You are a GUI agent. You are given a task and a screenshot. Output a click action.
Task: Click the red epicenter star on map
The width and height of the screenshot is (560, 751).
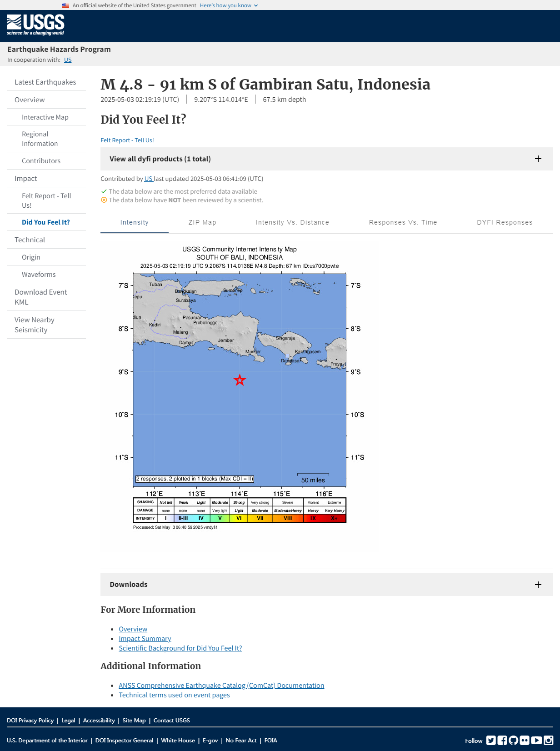tap(240, 380)
